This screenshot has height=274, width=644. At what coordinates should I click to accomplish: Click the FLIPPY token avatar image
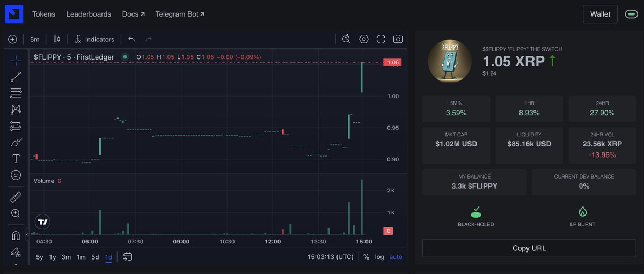[x=450, y=61]
